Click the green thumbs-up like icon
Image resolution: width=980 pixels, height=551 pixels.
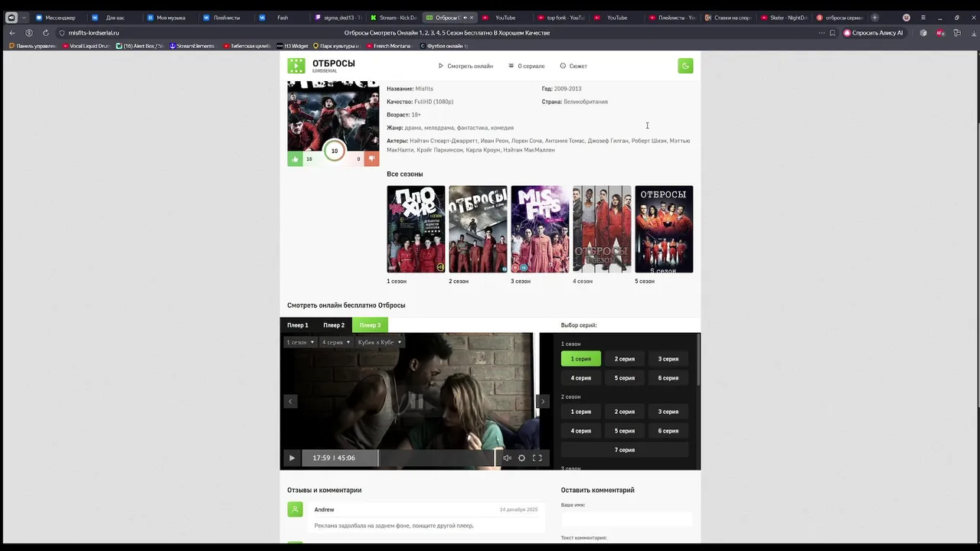[295, 159]
